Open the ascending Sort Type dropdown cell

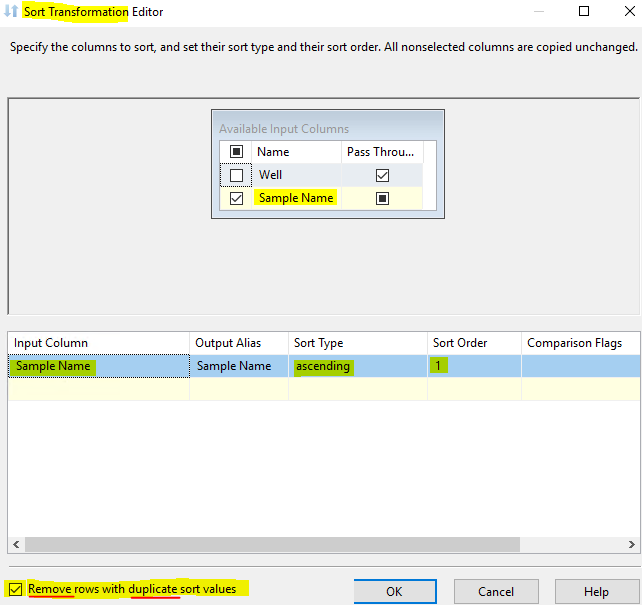click(x=358, y=366)
